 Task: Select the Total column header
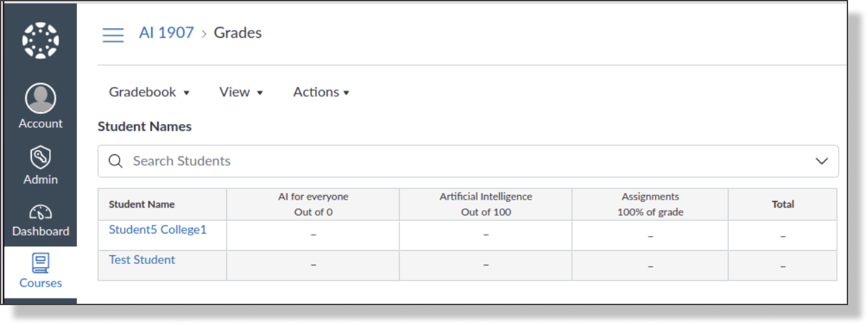(x=783, y=204)
